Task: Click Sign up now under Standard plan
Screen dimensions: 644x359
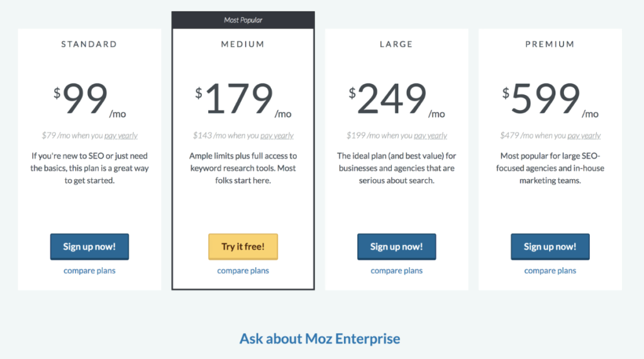Action: [x=89, y=246]
